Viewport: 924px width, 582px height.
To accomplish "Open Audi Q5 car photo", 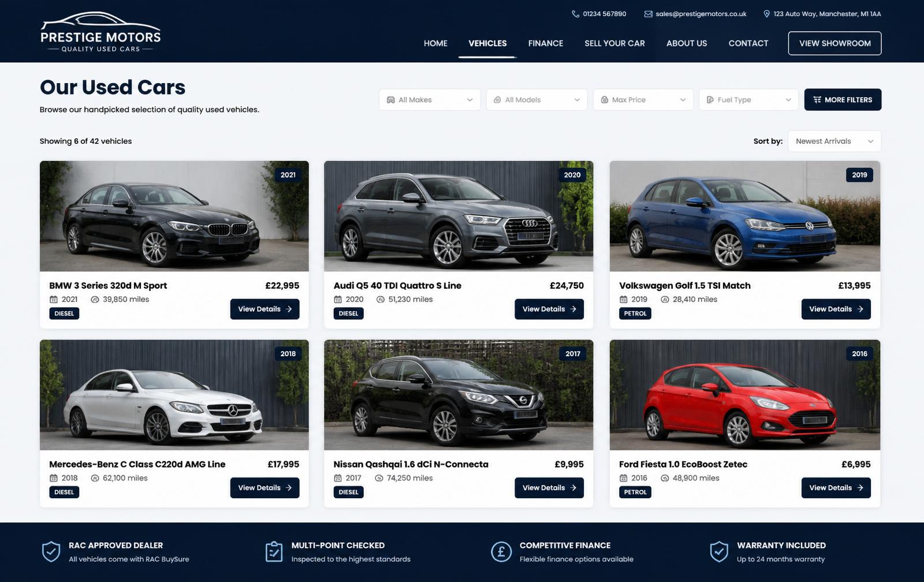I will [459, 217].
